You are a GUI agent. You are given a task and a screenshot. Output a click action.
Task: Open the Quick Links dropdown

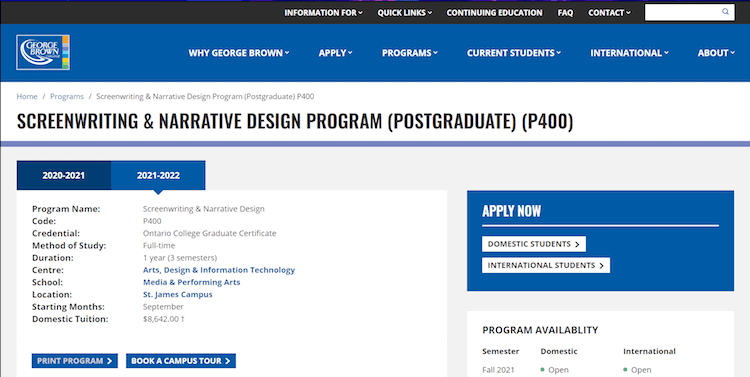click(x=405, y=13)
